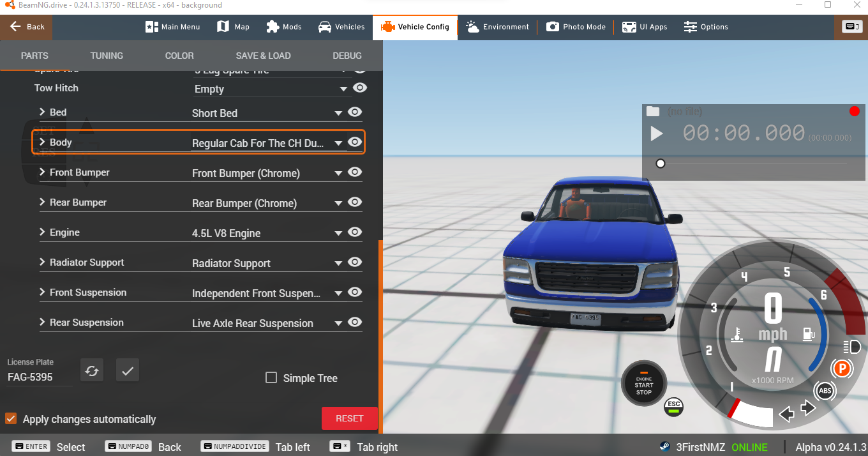Switch to the DEBUG tab

347,56
